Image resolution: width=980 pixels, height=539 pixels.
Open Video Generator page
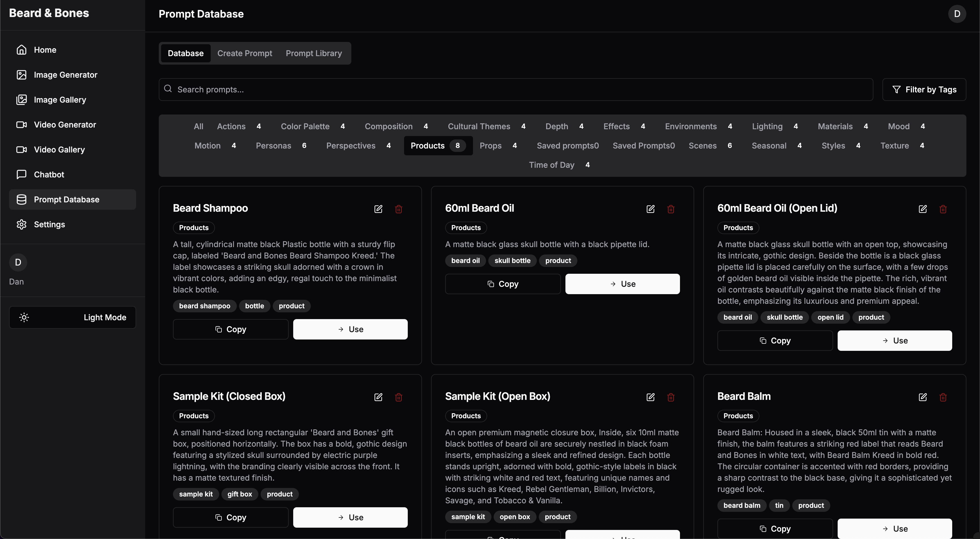coord(72,125)
